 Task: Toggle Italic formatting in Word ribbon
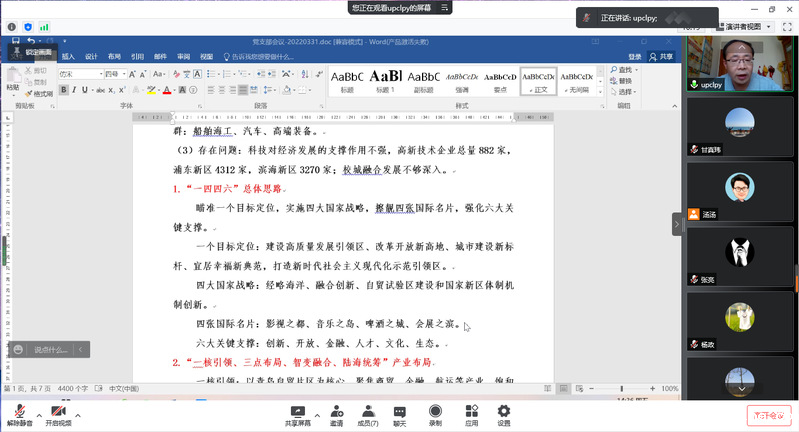click(74, 90)
